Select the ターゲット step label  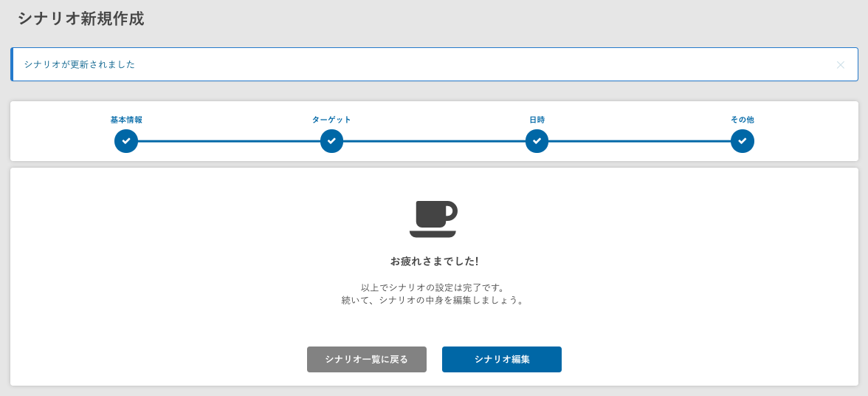(x=331, y=120)
